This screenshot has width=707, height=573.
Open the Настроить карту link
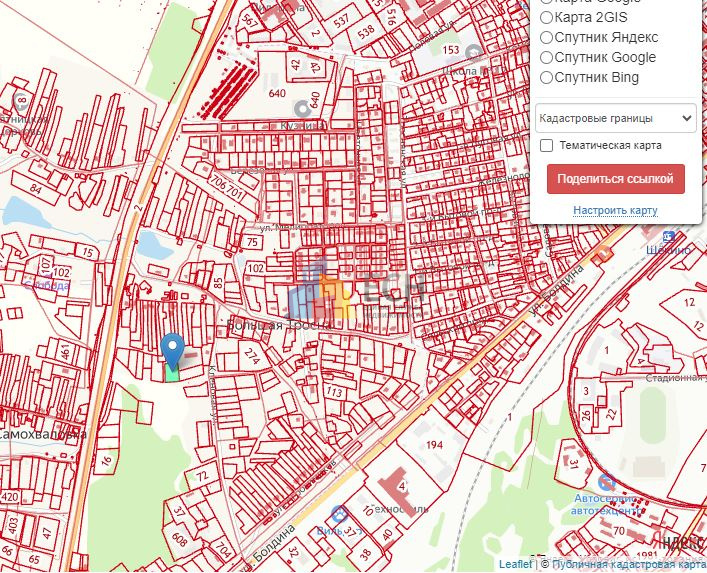(614, 210)
